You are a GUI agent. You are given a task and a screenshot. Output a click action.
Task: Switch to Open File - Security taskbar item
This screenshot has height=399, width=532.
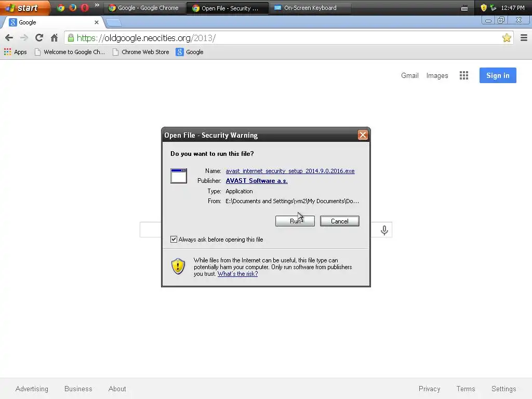coord(228,8)
